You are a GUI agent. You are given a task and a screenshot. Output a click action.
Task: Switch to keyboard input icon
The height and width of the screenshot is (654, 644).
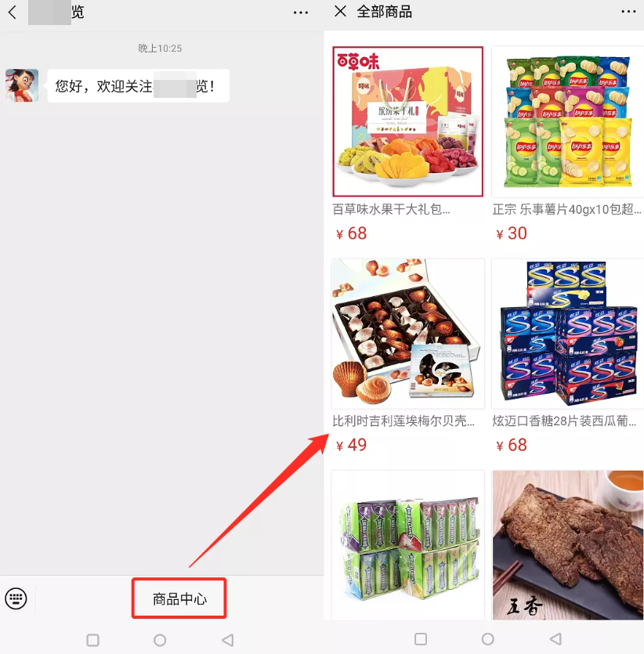pos(16,598)
